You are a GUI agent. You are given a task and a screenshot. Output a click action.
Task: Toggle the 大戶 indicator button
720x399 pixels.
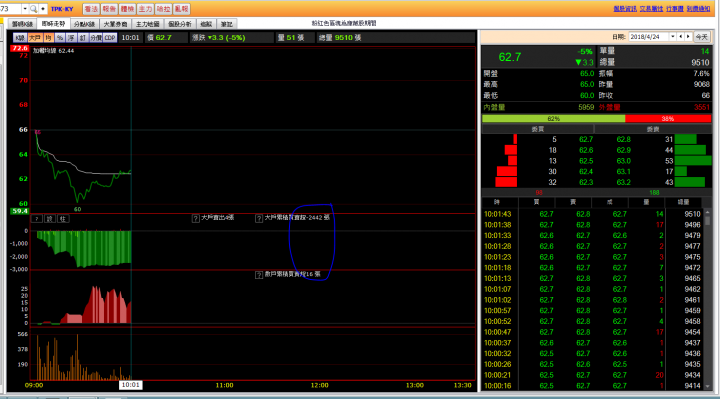click(x=35, y=38)
